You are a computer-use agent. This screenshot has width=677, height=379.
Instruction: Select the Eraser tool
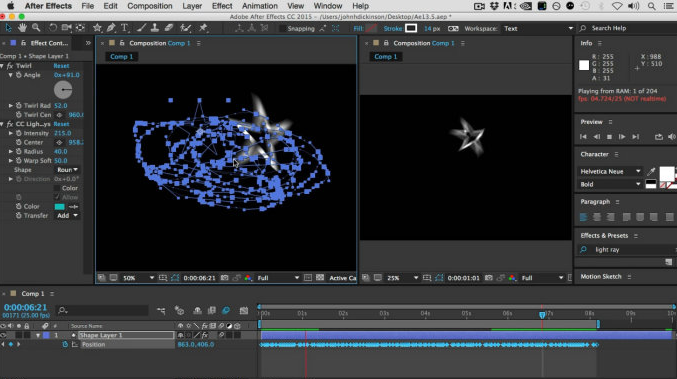click(169, 28)
